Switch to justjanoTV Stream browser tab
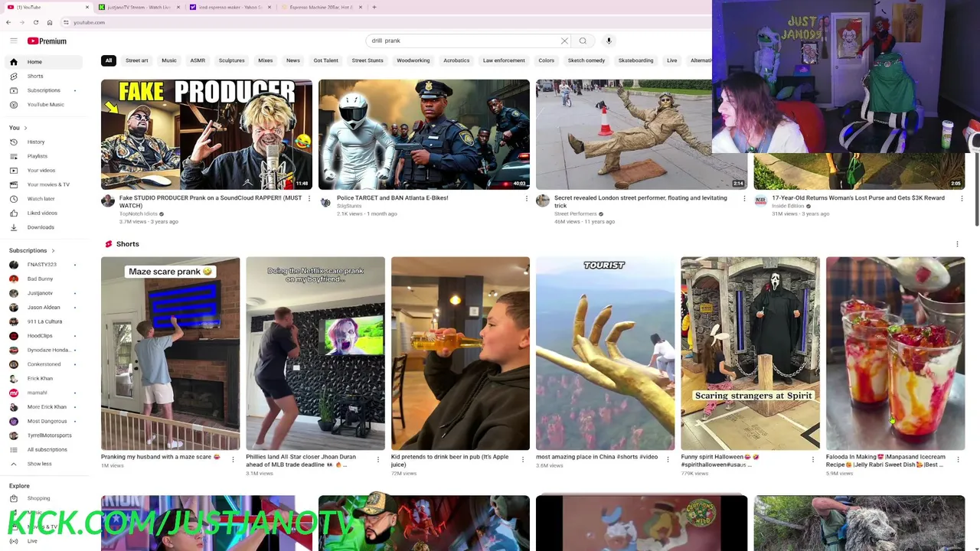This screenshot has width=980, height=551. tap(139, 7)
